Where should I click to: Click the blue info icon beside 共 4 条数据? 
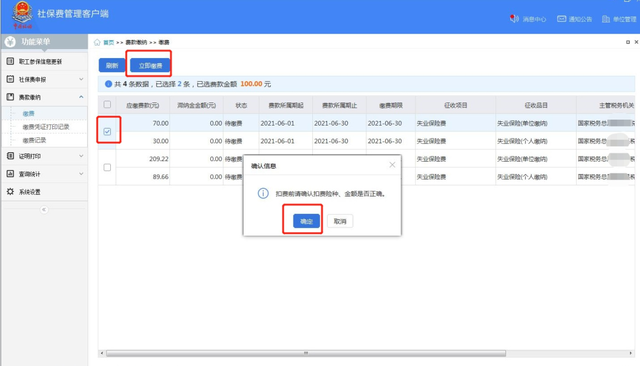(x=108, y=84)
